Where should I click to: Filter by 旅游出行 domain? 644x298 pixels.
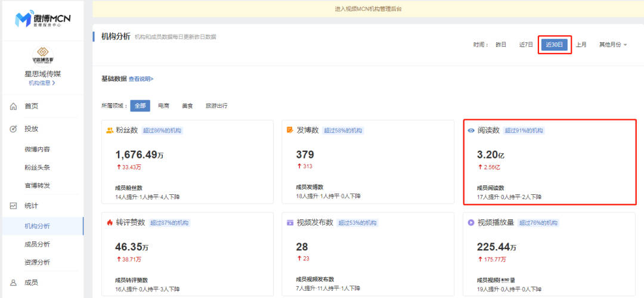pos(216,106)
